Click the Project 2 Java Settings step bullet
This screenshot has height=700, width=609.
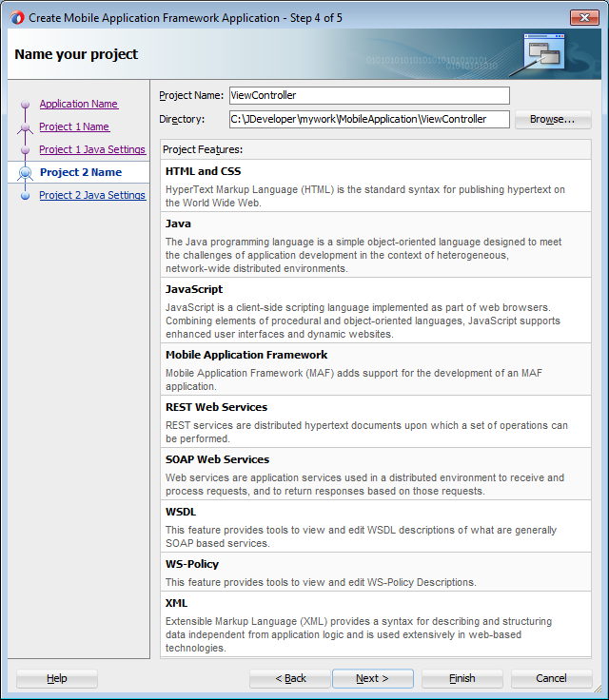tap(25, 196)
